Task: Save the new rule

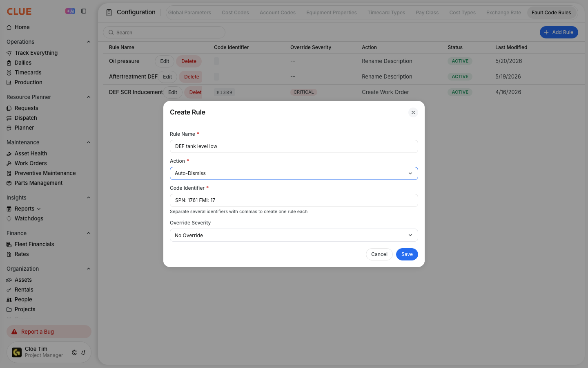Action: 407,254
